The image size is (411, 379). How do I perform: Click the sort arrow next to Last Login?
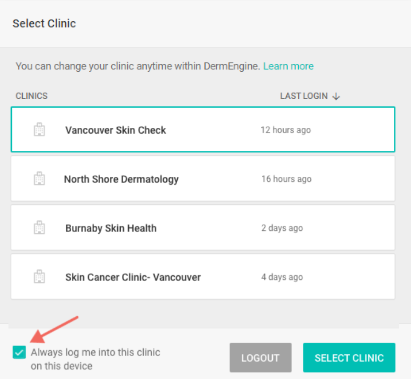336,96
